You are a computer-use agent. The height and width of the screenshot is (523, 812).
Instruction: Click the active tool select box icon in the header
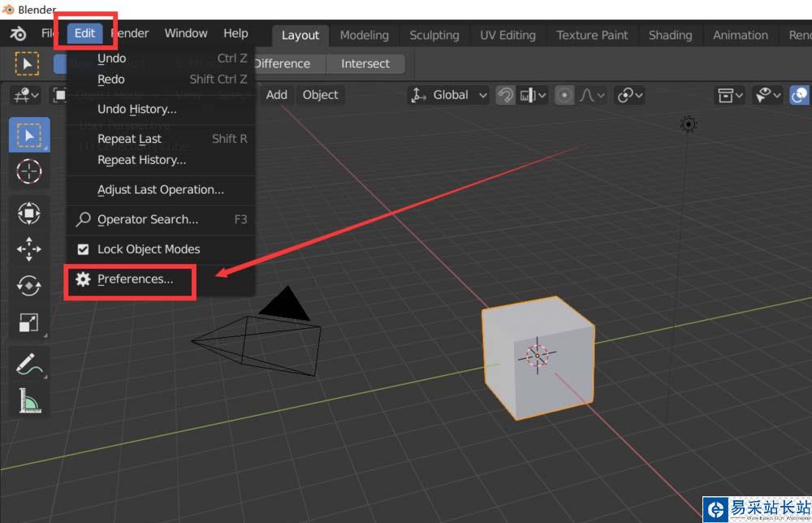[x=27, y=63]
